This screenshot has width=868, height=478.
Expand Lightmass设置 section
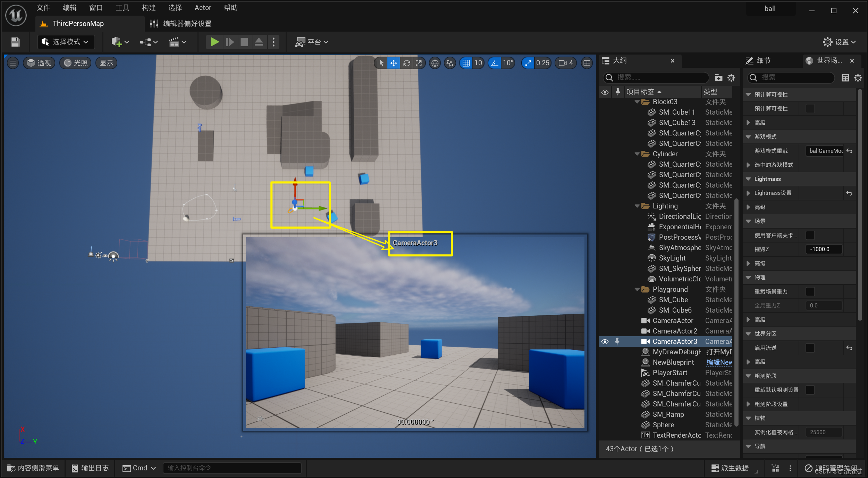tap(749, 193)
